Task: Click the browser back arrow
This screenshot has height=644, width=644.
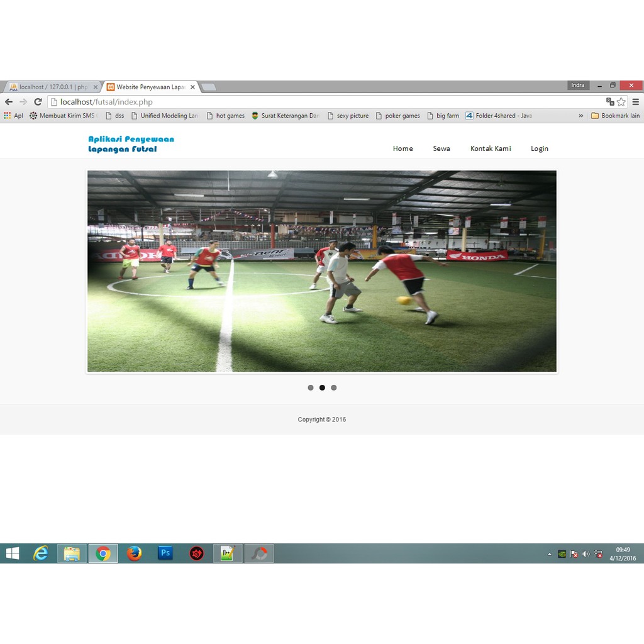Action: coord(9,101)
